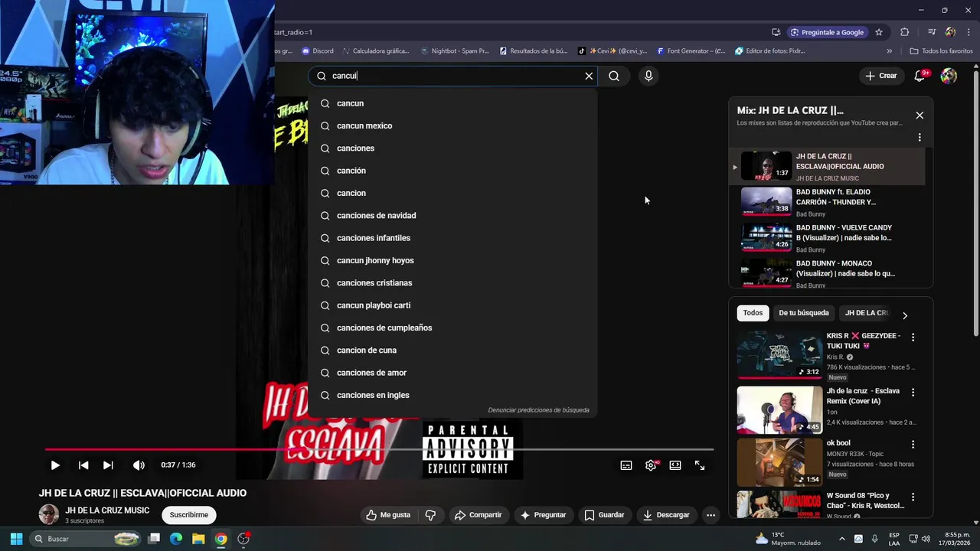Select the "cancun" search suggestion
The height and width of the screenshot is (551, 980).
click(452, 103)
